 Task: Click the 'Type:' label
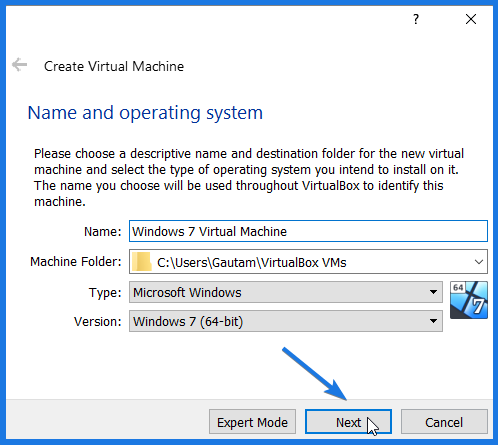coord(105,293)
